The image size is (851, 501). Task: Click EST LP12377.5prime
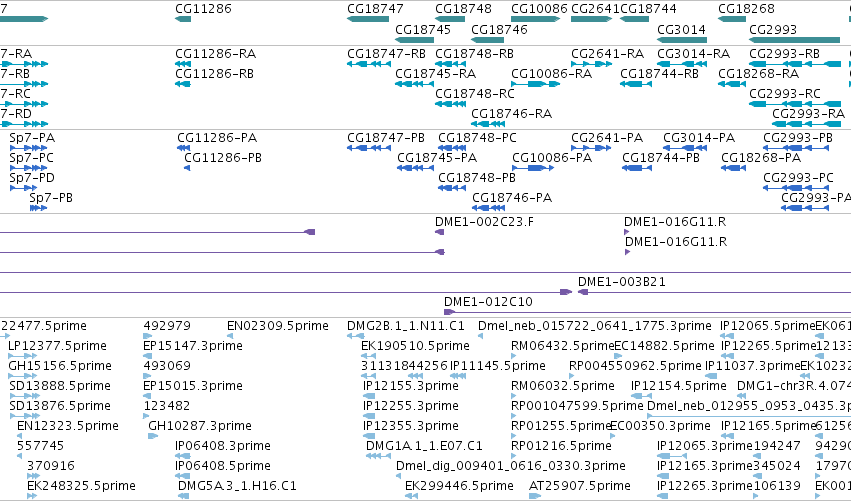point(57,346)
